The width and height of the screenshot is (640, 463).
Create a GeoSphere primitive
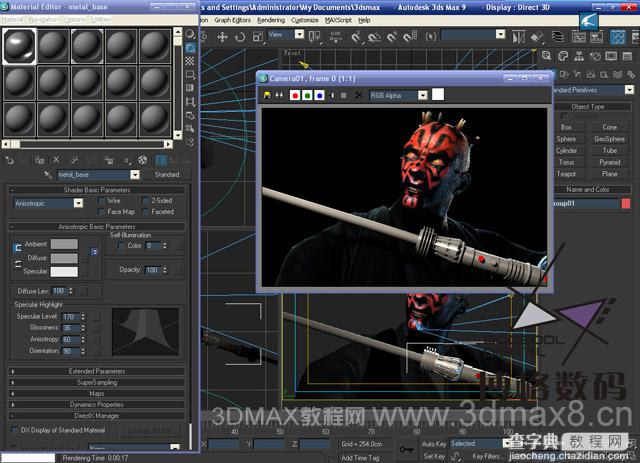point(609,139)
